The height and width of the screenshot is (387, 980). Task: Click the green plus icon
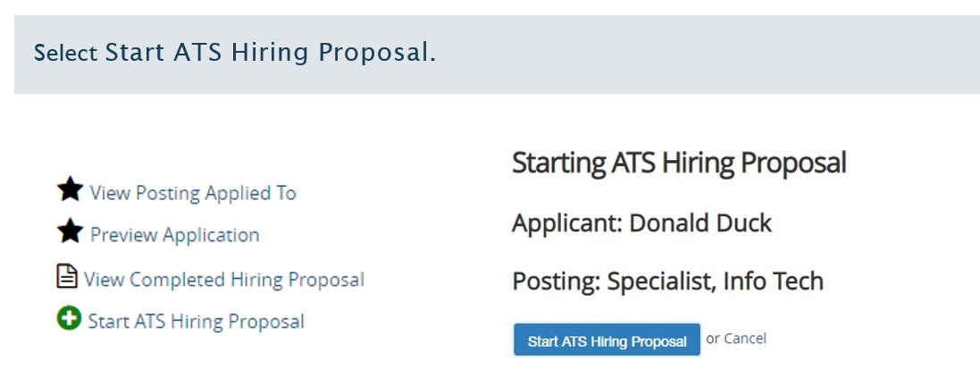click(69, 319)
